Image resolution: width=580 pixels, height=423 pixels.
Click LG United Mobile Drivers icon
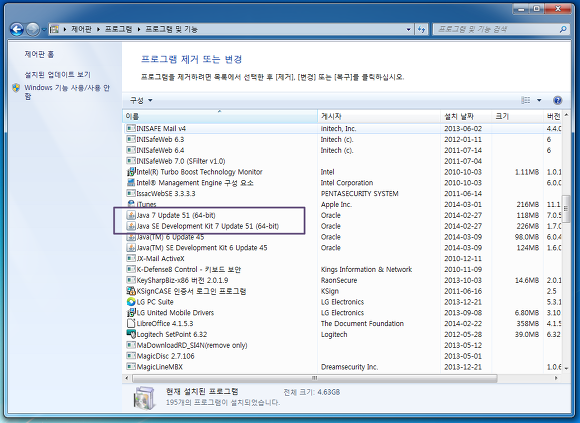pyautogui.click(x=131, y=313)
